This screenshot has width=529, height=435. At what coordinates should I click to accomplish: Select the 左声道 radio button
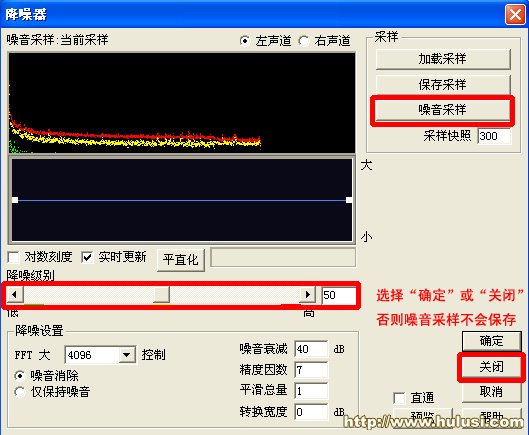[x=245, y=41]
